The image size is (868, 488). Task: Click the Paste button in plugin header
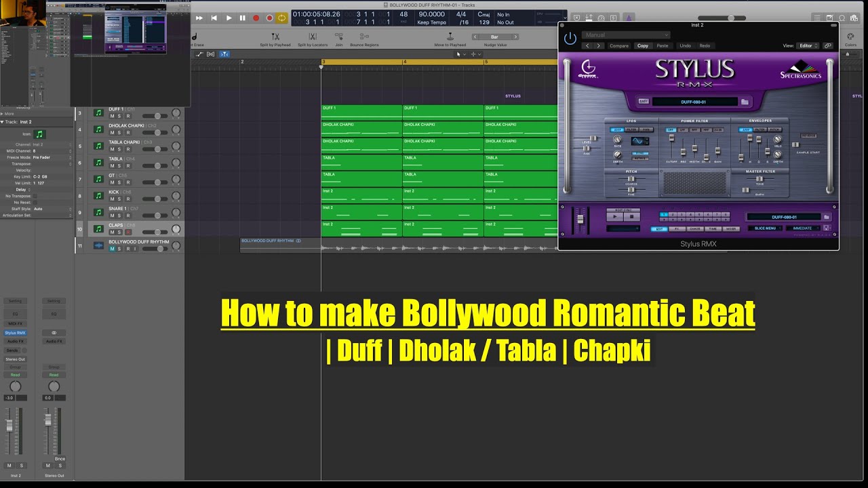[x=663, y=45]
